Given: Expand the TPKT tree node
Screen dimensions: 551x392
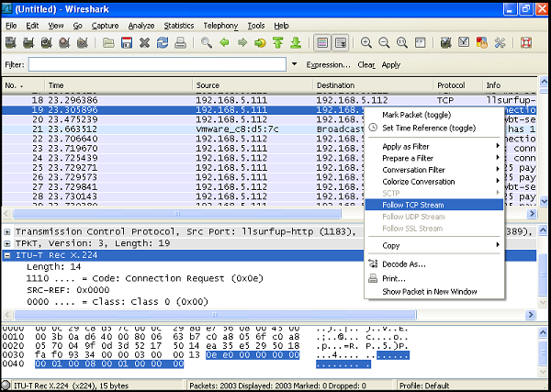Looking at the screenshot, I should click(7, 243).
